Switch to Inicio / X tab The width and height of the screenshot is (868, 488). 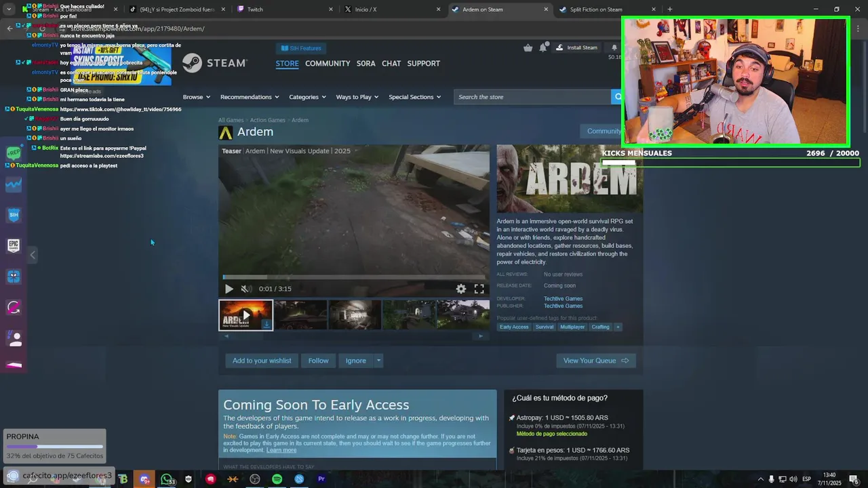[x=391, y=9]
